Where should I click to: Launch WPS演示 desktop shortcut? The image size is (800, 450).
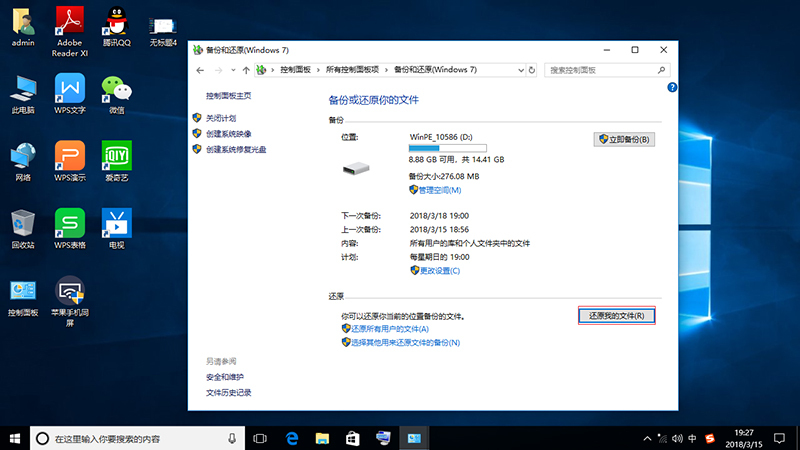point(70,162)
